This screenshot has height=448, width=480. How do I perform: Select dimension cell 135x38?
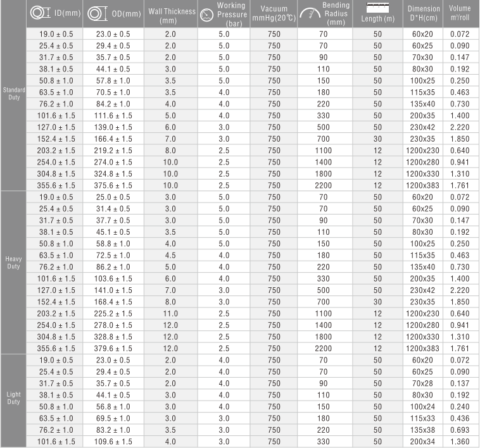click(x=422, y=430)
